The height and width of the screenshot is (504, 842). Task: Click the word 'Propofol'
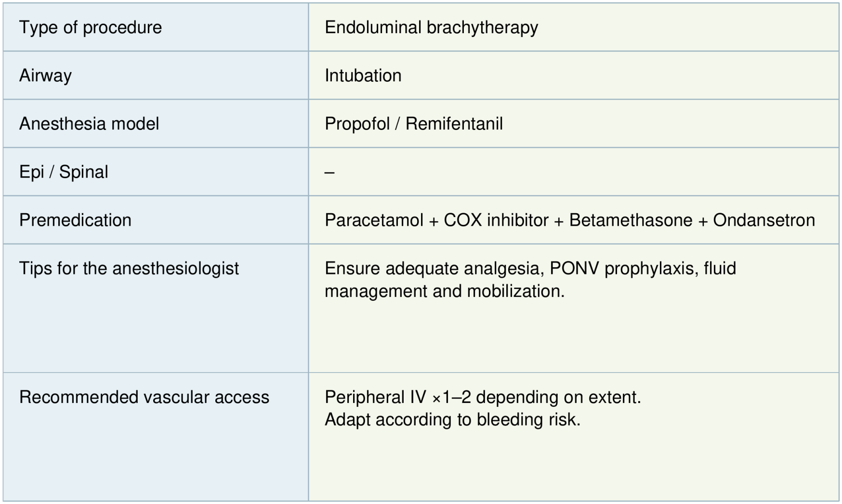357,124
